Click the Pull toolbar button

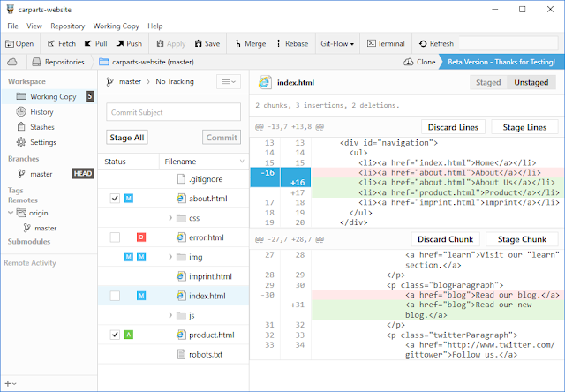pos(96,43)
